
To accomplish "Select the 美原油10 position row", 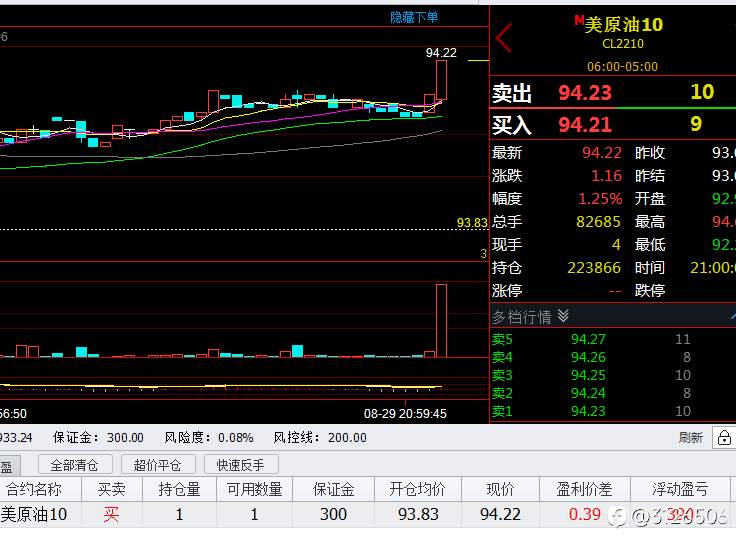I will (365, 514).
